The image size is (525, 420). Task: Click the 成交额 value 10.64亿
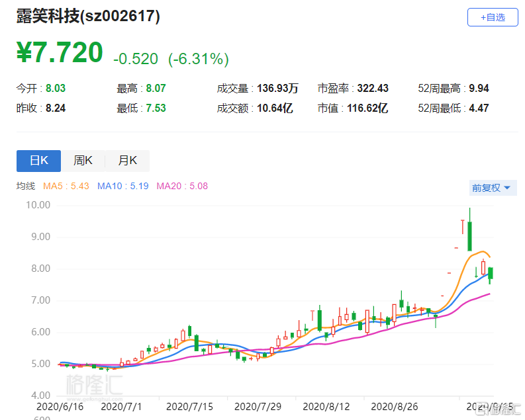click(x=275, y=108)
